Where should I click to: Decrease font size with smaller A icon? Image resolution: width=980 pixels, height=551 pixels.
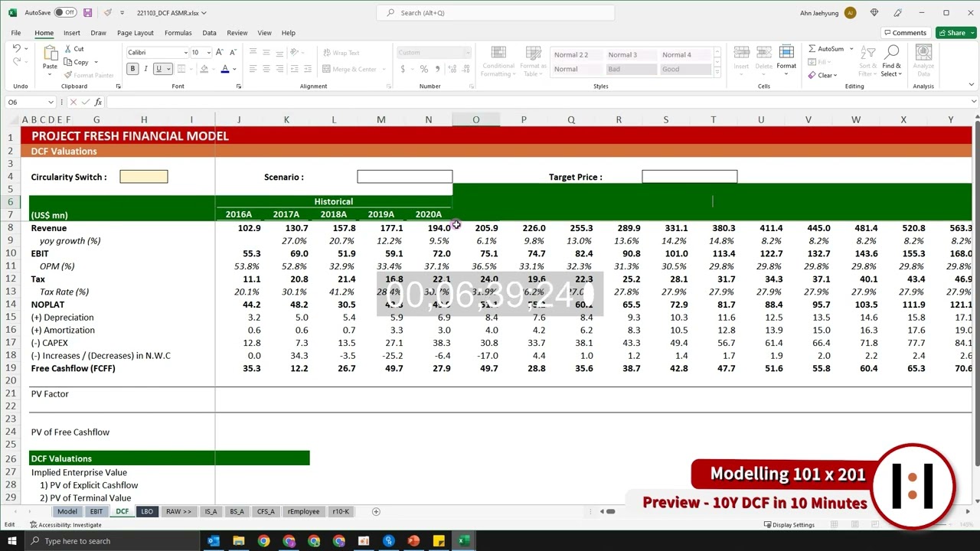[x=232, y=52]
